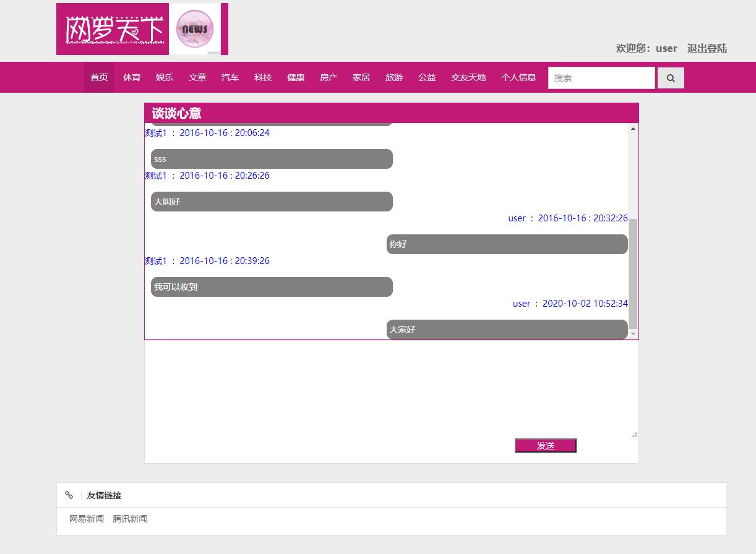Switch to the 科技 category
Viewport: 756px width, 554px height.
tap(263, 77)
